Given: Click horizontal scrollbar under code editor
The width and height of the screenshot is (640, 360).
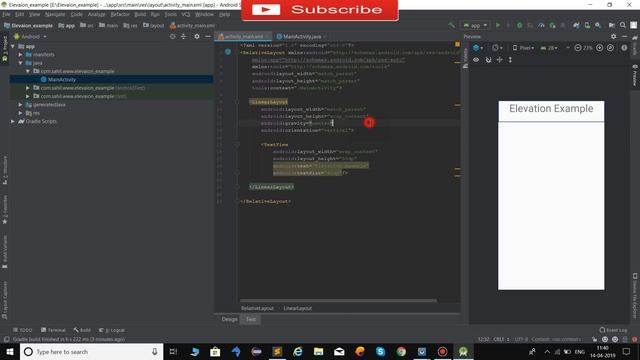Looking at the screenshot, I should [x=338, y=300].
